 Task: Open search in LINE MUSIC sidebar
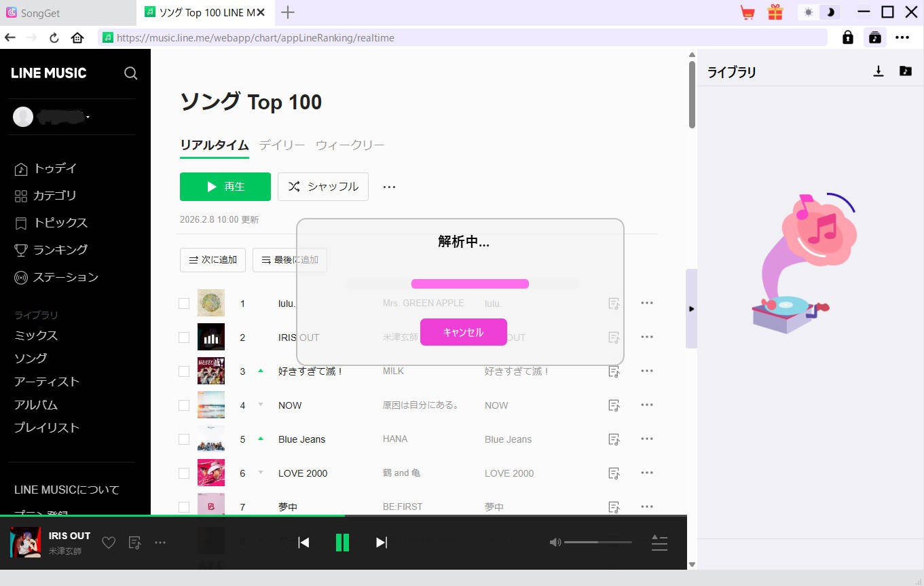[x=130, y=73]
